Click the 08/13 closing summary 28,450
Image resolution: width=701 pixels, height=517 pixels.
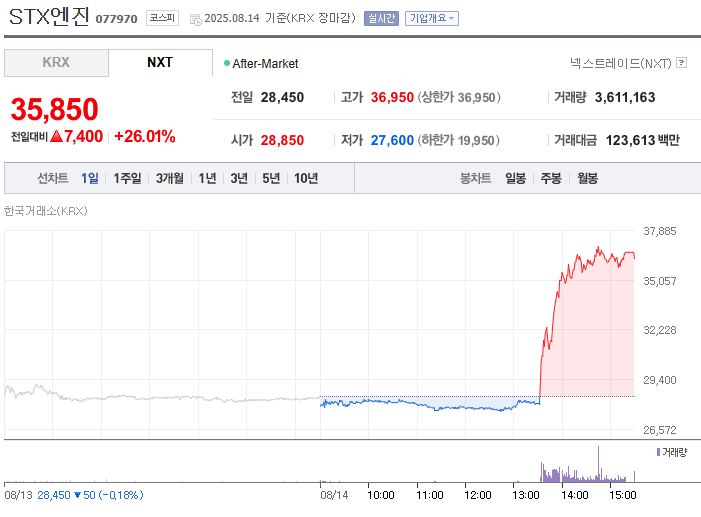point(54,496)
